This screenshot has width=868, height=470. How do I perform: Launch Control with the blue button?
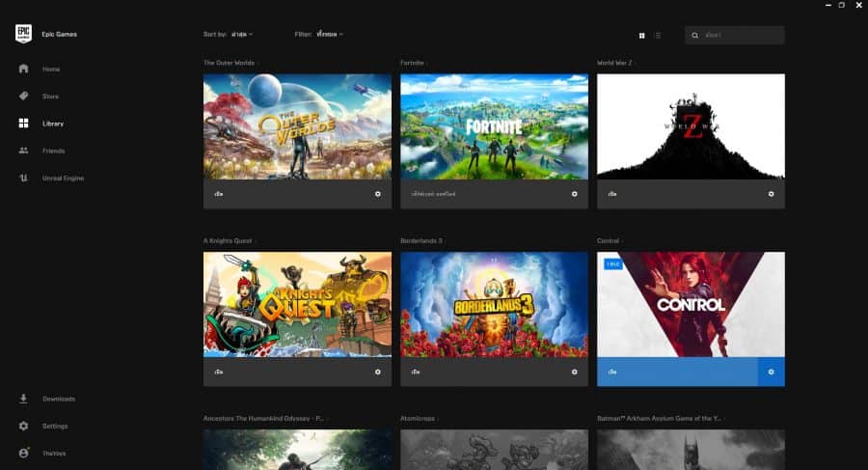[x=677, y=372]
